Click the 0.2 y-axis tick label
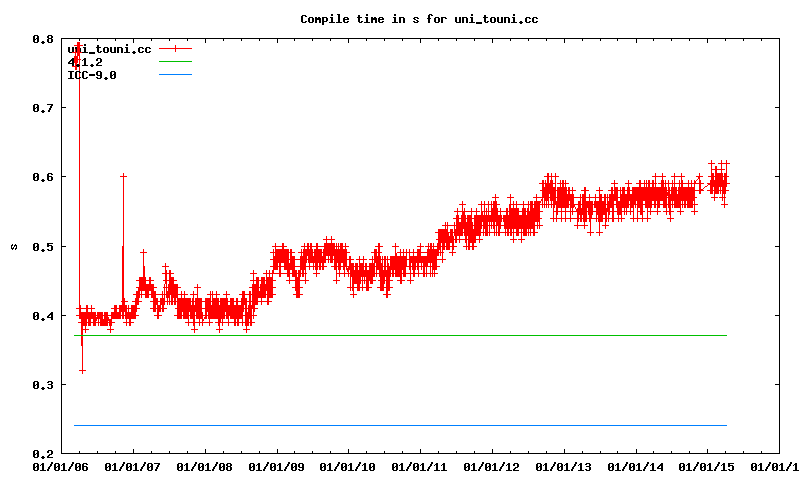This screenshot has height=480, width=800. 43,453
